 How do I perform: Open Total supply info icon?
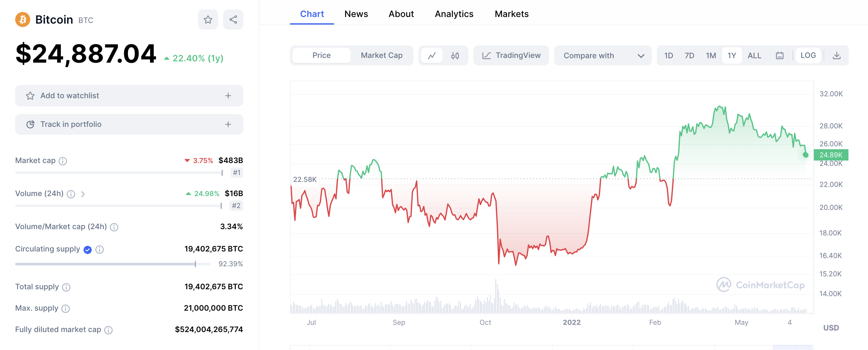tap(67, 287)
